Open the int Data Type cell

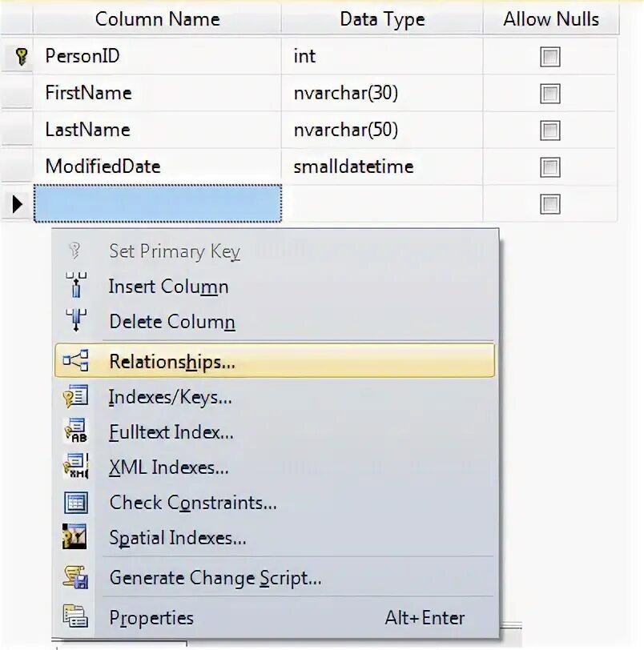point(381,56)
